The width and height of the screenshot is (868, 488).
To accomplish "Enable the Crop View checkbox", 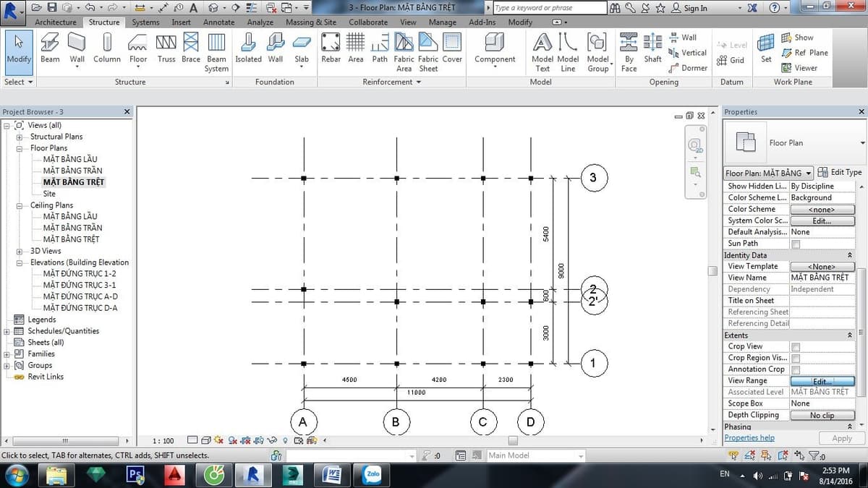I will pyautogui.click(x=796, y=347).
